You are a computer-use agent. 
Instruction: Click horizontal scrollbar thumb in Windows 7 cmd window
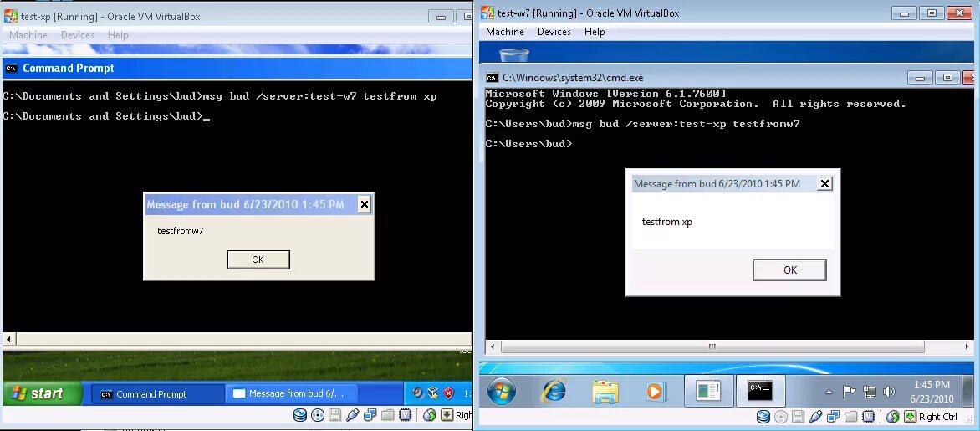[x=712, y=346]
